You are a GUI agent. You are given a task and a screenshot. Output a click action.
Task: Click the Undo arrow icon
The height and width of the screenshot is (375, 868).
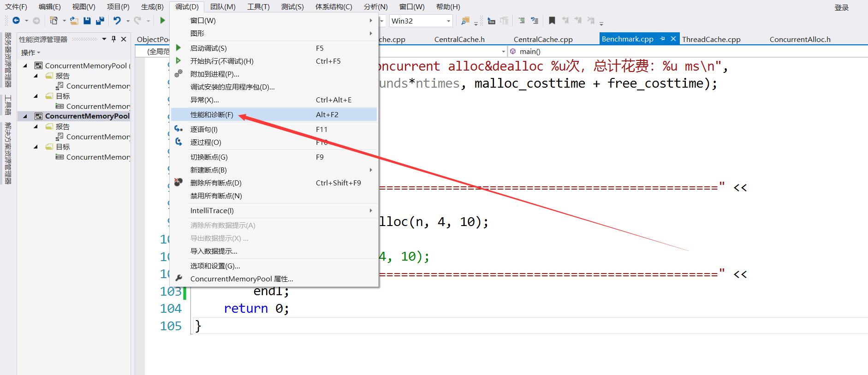(x=117, y=20)
